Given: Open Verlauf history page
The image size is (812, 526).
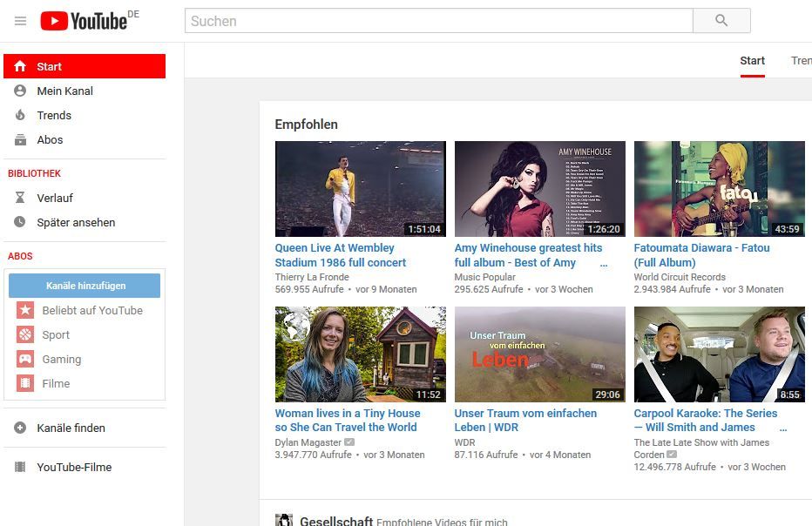Looking at the screenshot, I should click(85, 198).
